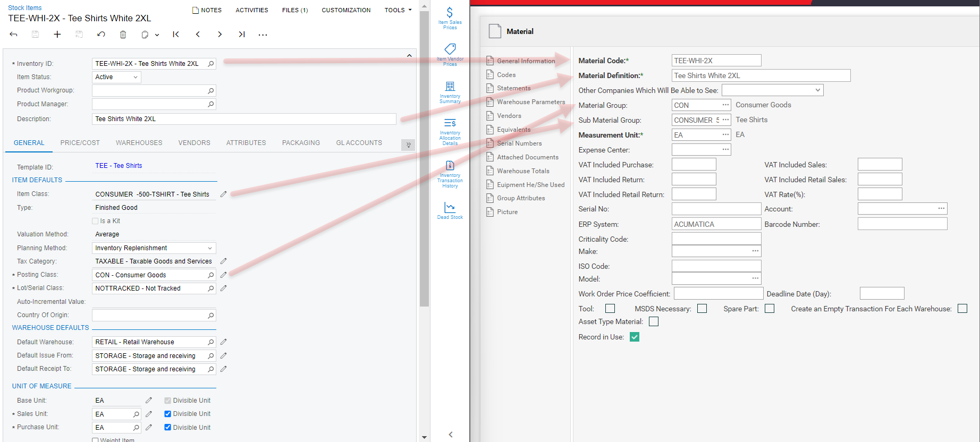The image size is (980, 442).
Task: Collapse the side panel with bottom arrow
Action: (x=451, y=435)
